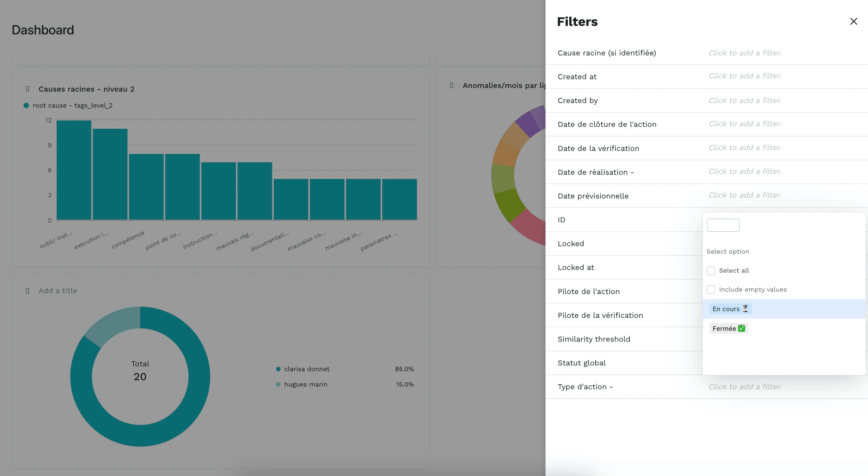
Task: Click the hourglass icon beside En cours
Action: coord(745,308)
